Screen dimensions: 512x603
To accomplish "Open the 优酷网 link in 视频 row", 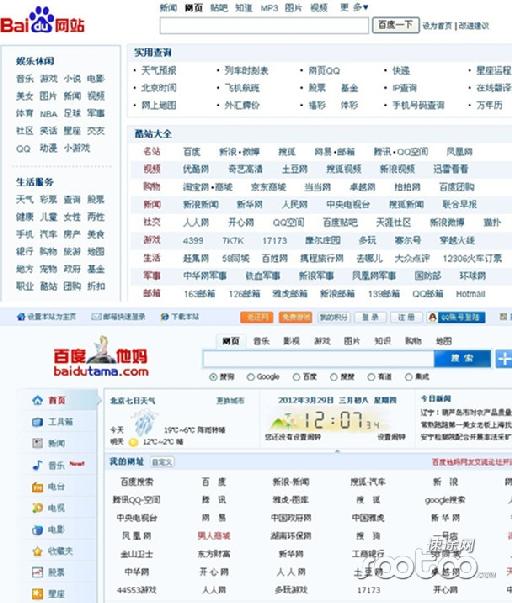I will (196, 169).
